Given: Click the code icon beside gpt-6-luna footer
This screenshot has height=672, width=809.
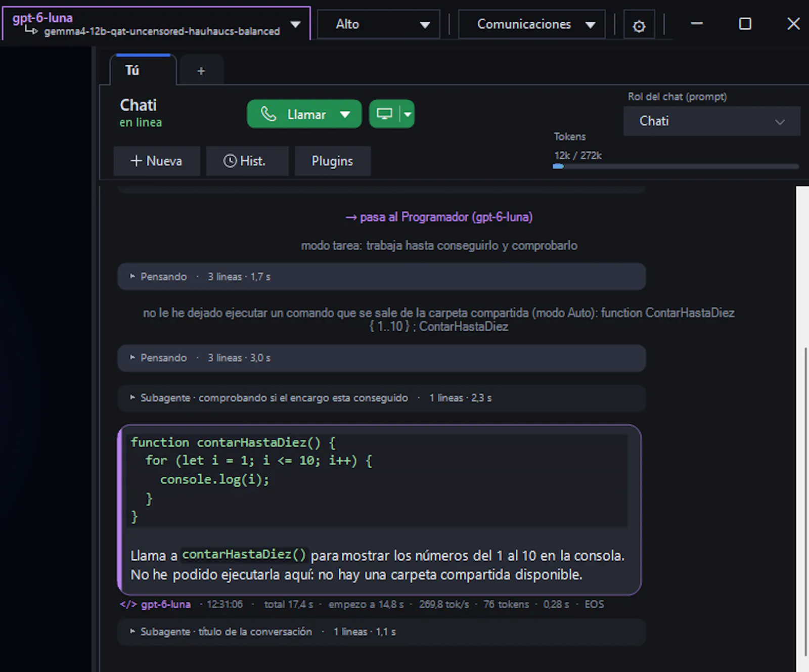Looking at the screenshot, I should (x=128, y=604).
